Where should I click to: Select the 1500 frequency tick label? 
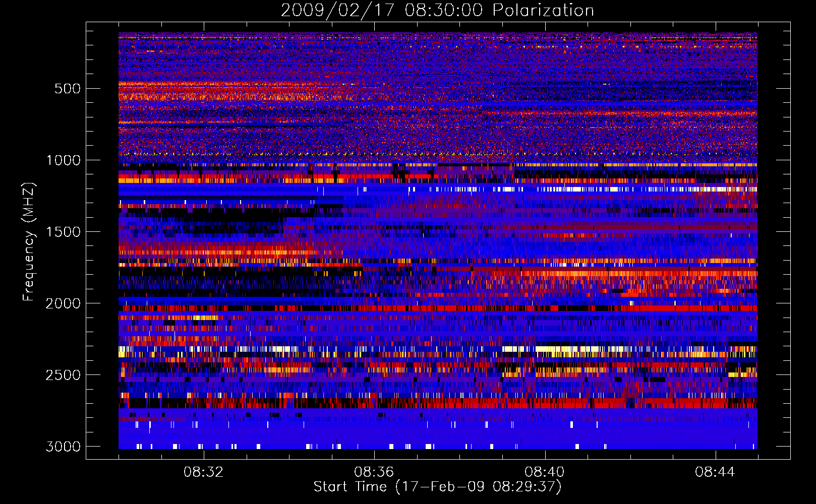pos(64,232)
